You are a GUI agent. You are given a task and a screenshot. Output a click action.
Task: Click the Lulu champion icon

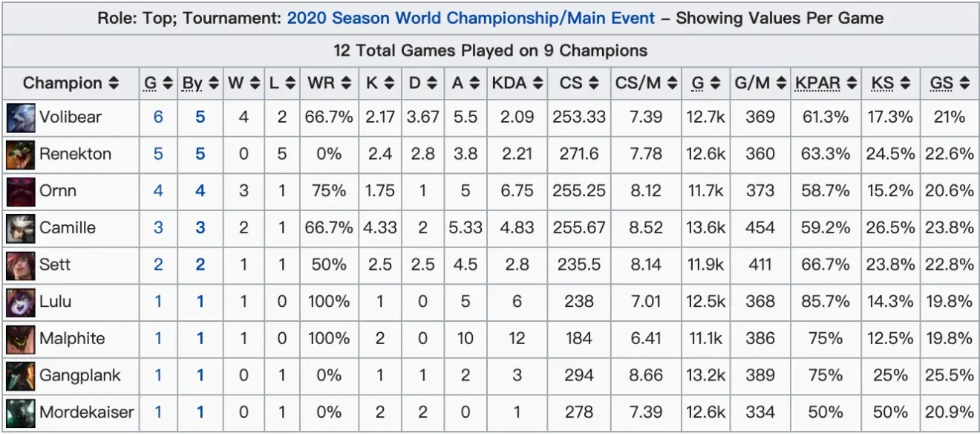coord(20,302)
